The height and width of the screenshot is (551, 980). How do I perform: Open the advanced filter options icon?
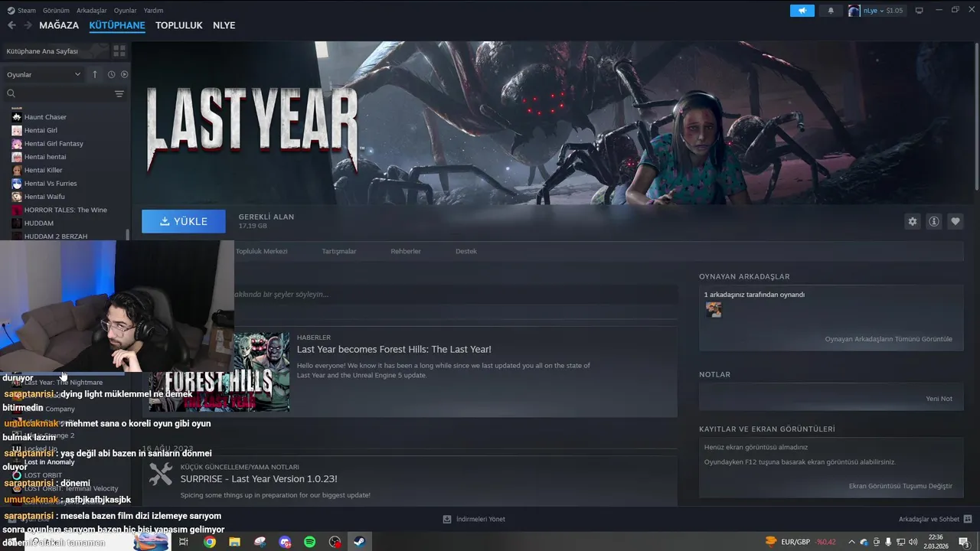point(119,93)
